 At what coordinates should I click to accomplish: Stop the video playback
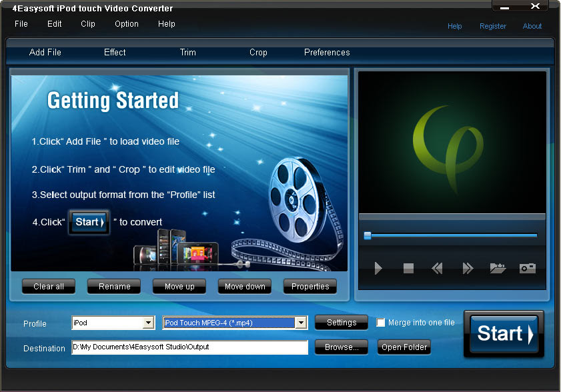408,269
